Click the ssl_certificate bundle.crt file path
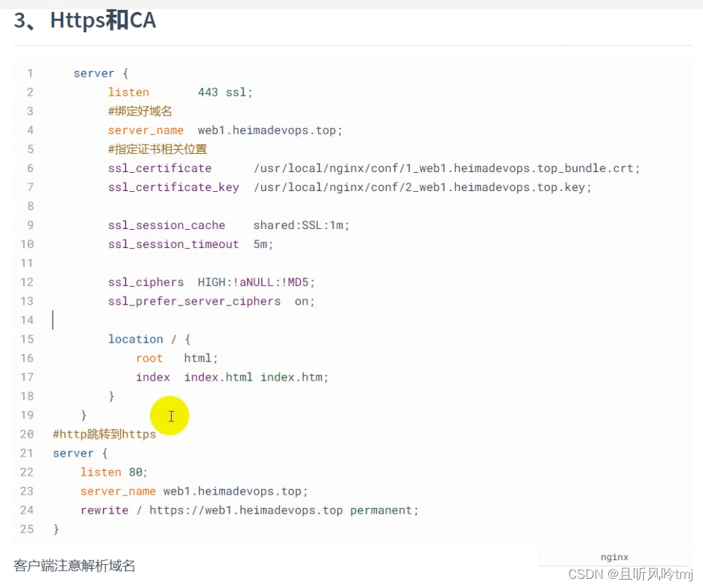The height and width of the screenshot is (588, 703). (x=447, y=168)
